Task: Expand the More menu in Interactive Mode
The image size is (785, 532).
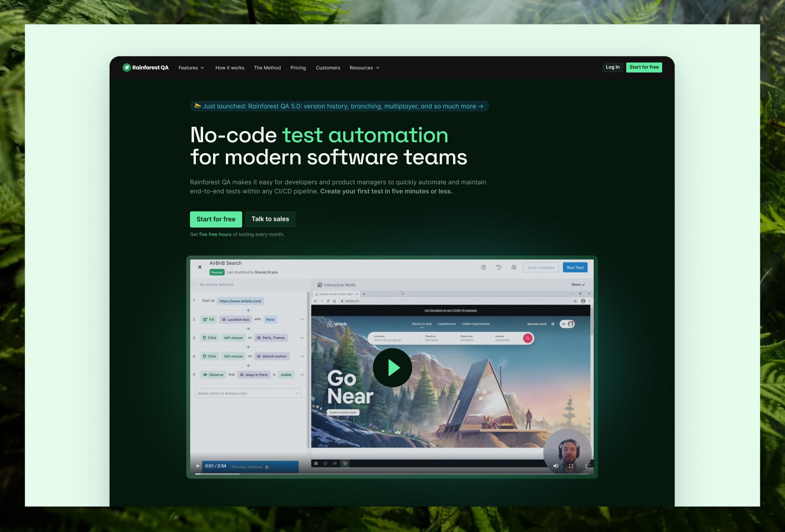Action: click(x=578, y=284)
